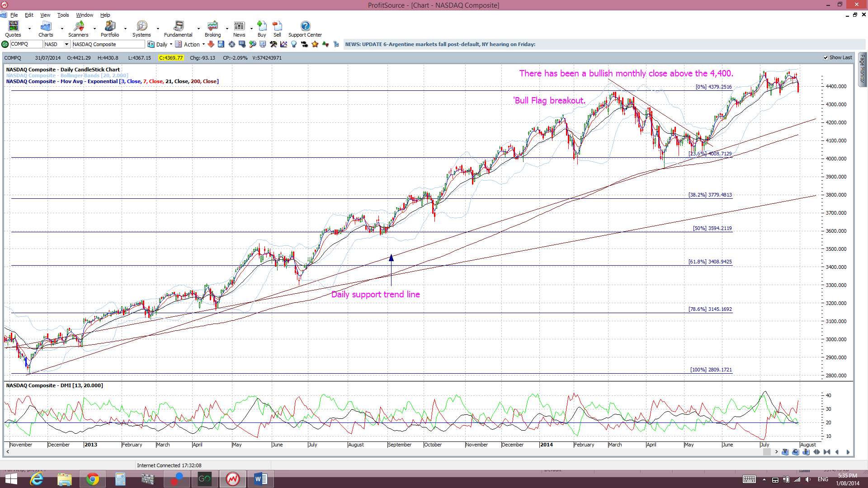Expand the Fundamental dropdown arrow
Image resolution: width=868 pixels, height=488 pixels.
point(198,29)
